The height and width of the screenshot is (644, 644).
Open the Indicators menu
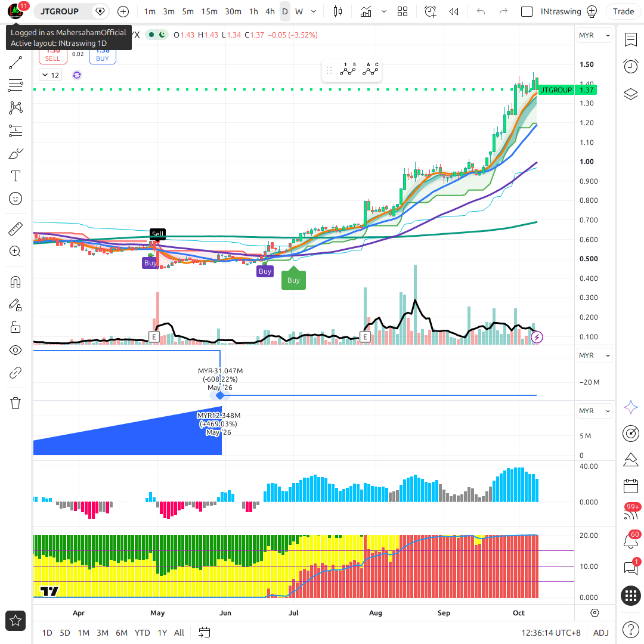(366, 11)
